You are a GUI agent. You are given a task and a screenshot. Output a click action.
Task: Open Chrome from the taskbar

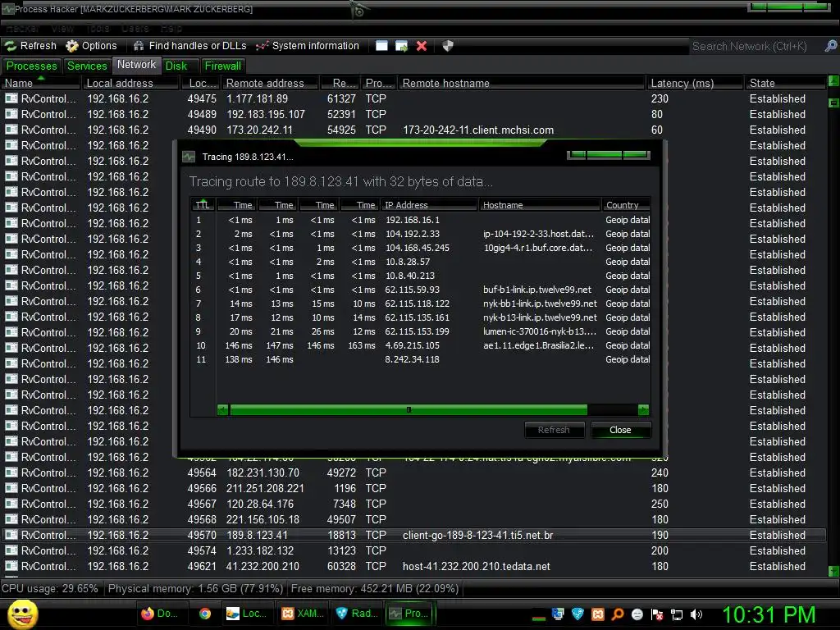coord(204,614)
